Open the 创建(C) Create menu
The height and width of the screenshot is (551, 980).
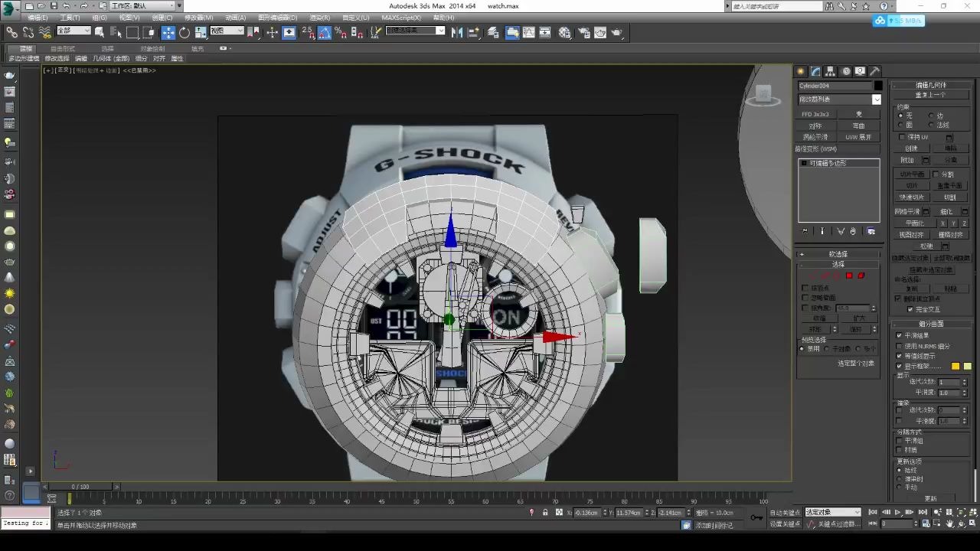(x=162, y=18)
